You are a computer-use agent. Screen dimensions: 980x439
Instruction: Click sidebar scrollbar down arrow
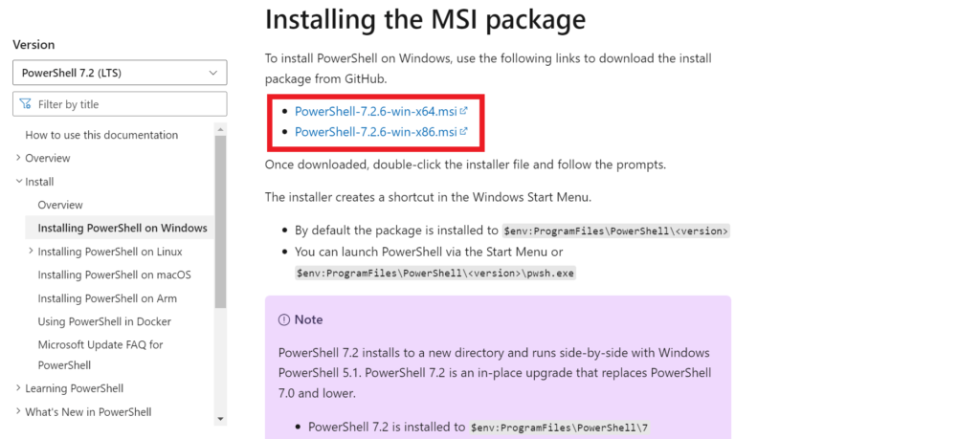pyautogui.click(x=220, y=418)
